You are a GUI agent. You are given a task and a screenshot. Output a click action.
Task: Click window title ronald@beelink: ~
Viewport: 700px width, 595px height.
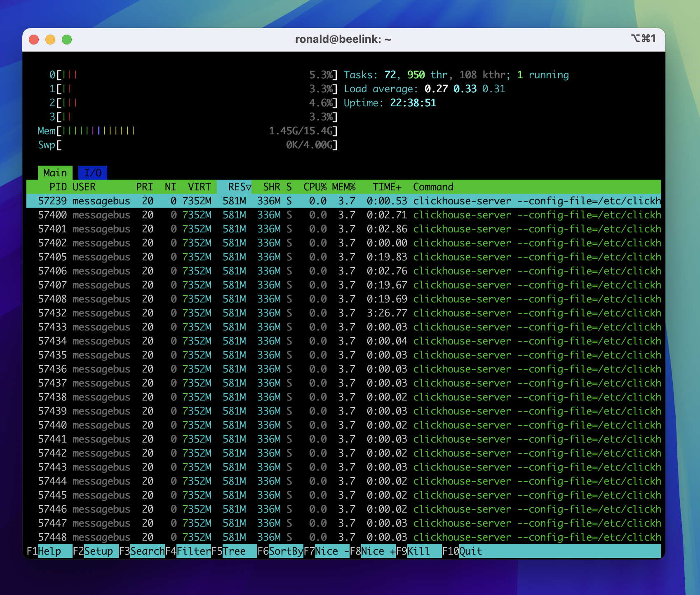343,39
